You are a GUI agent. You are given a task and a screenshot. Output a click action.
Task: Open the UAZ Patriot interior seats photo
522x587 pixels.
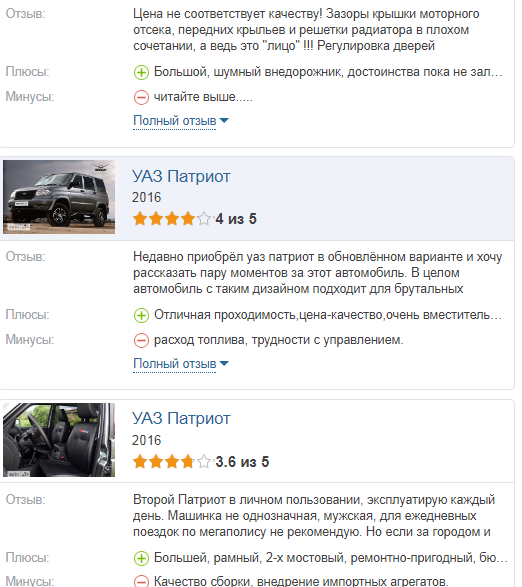point(59,440)
